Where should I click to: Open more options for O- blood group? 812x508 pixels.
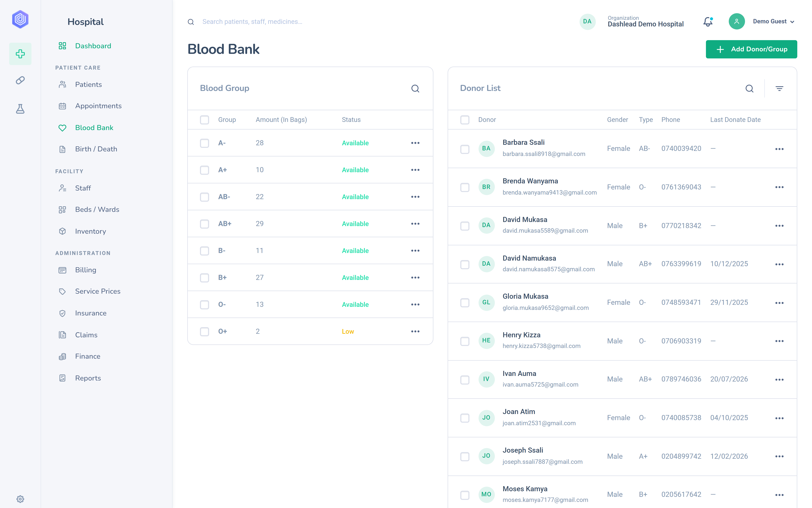coord(415,304)
